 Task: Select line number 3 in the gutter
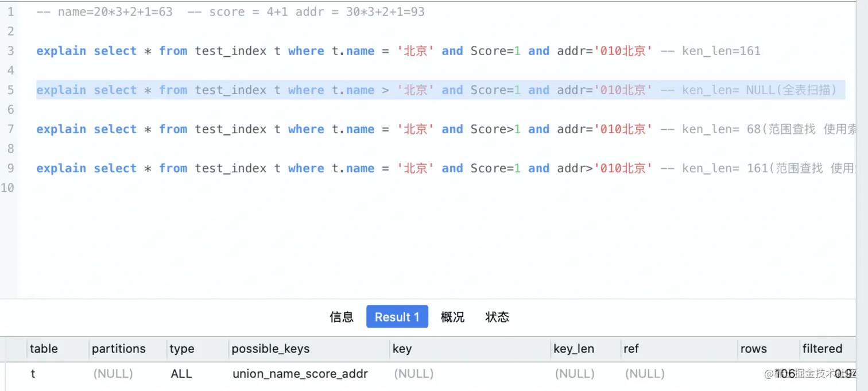pyautogui.click(x=10, y=51)
